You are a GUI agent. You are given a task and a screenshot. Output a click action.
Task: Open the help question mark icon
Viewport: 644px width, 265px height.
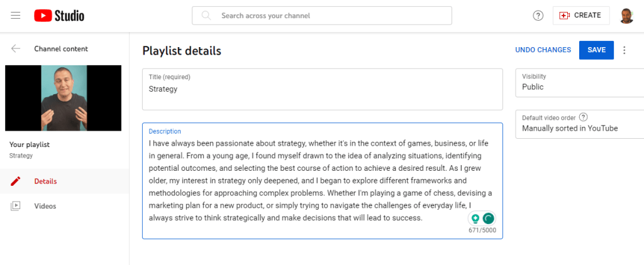(x=538, y=16)
